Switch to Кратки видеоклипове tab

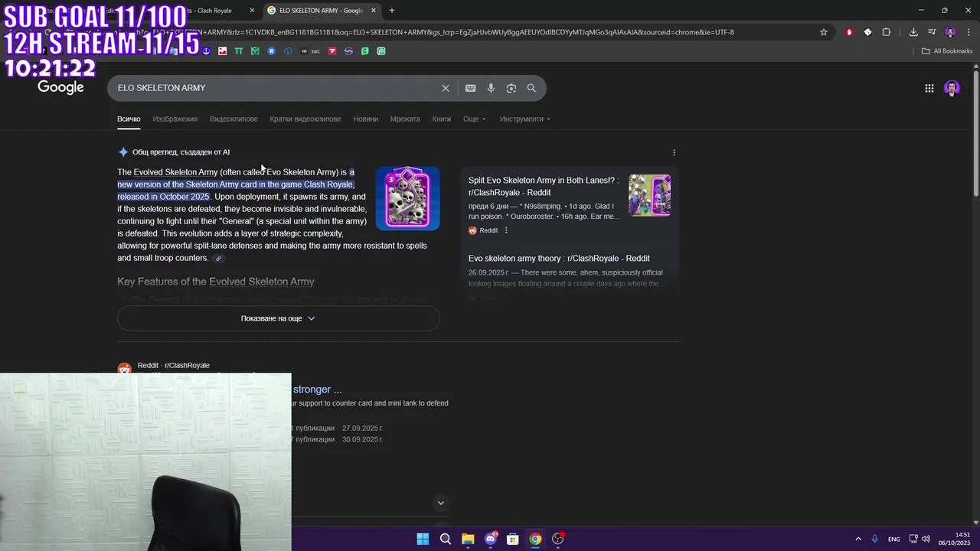[x=305, y=119]
